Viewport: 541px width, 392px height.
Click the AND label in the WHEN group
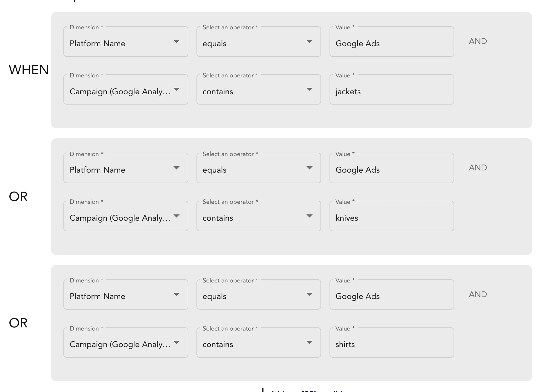[478, 42]
